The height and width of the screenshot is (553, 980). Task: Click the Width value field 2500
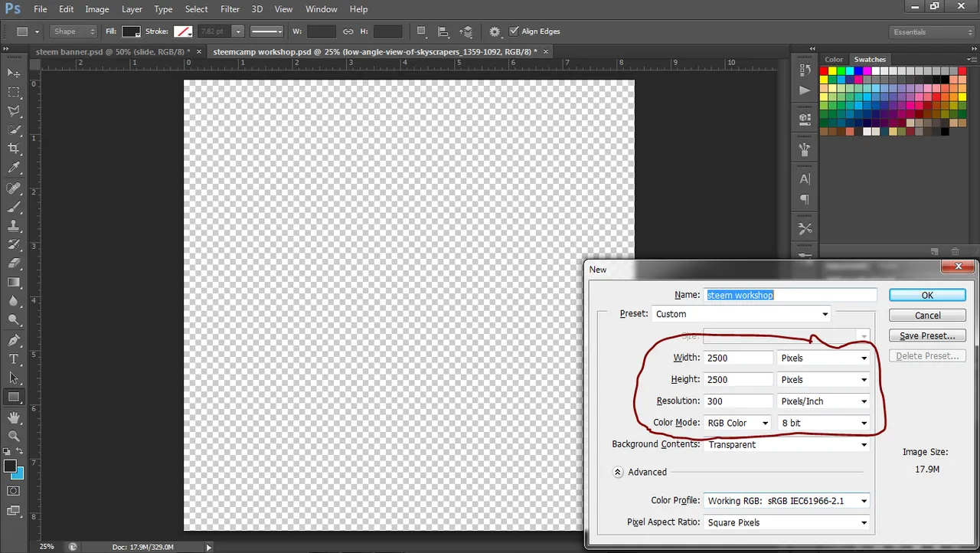point(738,358)
